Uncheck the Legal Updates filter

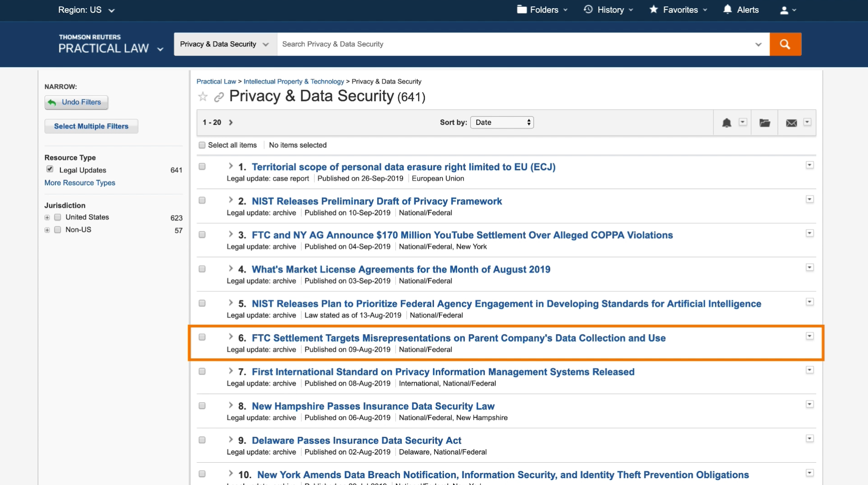click(x=50, y=169)
